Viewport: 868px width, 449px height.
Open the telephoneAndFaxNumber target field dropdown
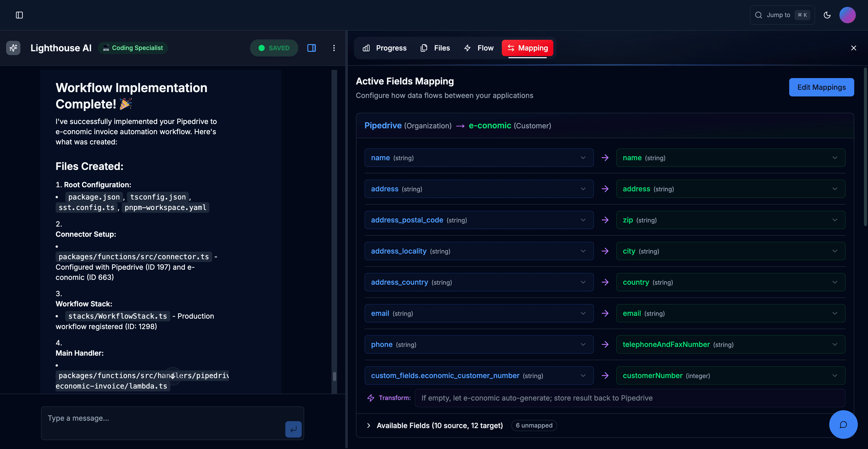tap(730, 344)
